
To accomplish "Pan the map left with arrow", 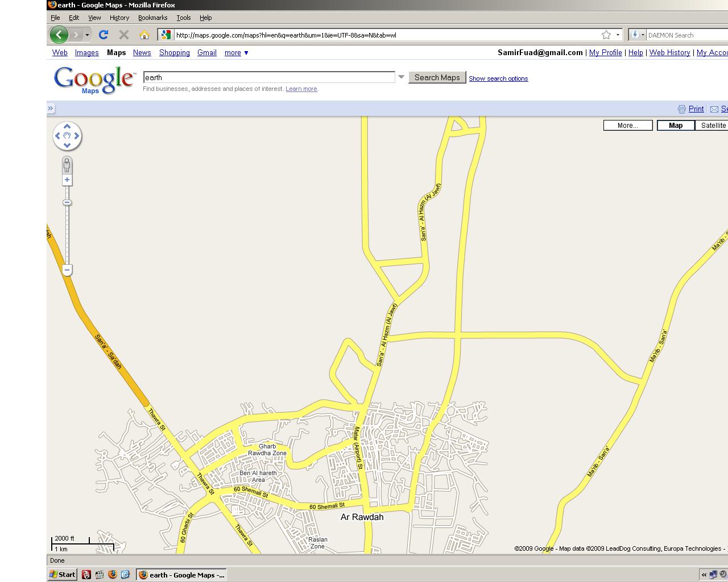I will click(57, 136).
